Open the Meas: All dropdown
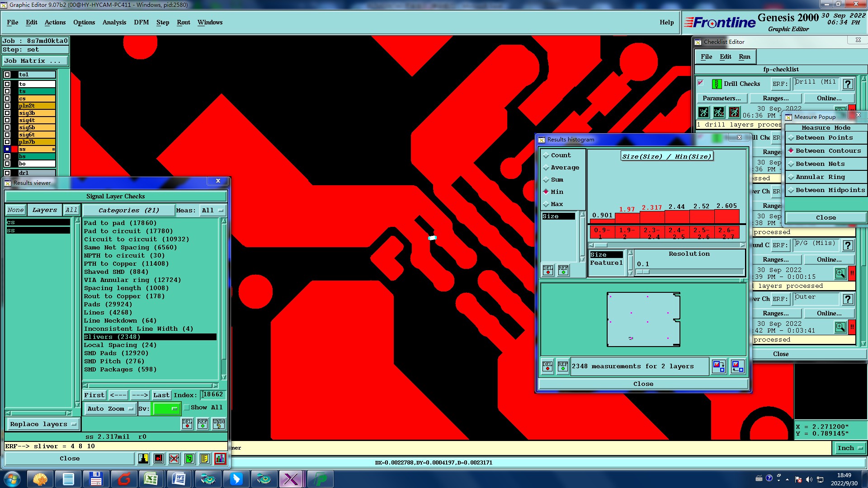The width and height of the screenshot is (868, 488). coord(212,211)
